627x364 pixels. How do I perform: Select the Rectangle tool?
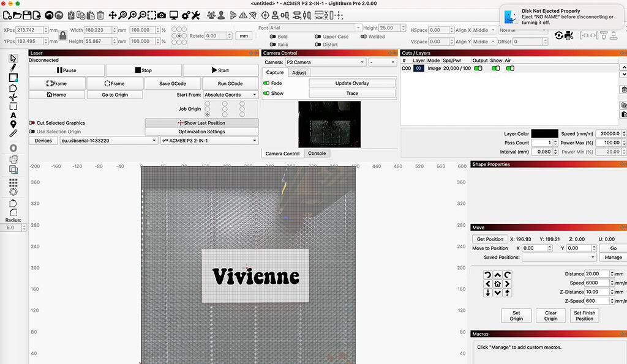(x=13, y=78)
